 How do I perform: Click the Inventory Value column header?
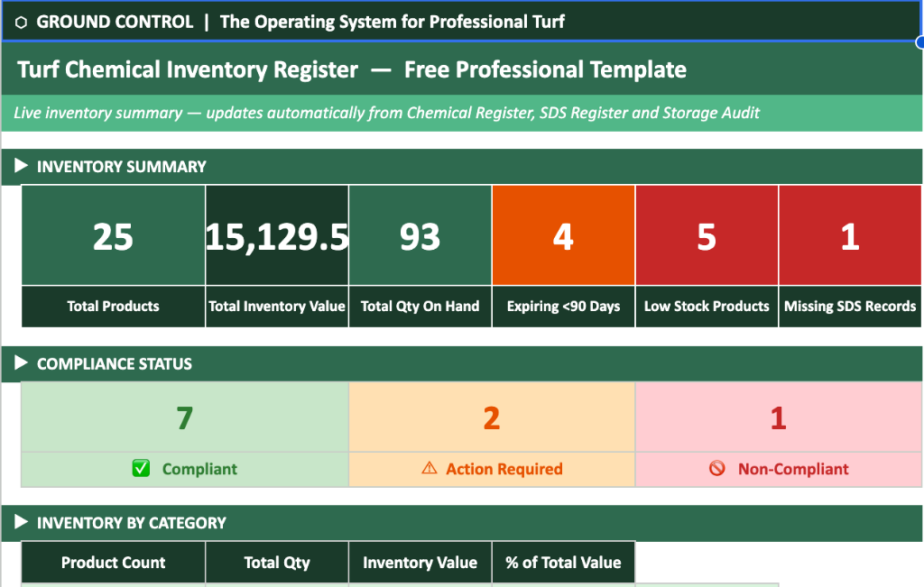(x=420, y=563)
